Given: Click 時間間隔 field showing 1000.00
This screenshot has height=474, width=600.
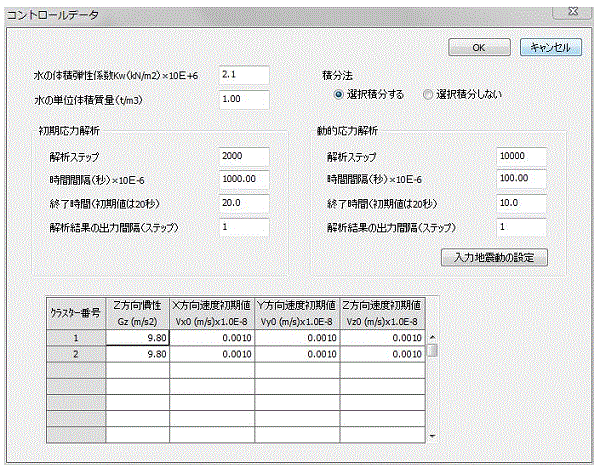Looking at the screenshot, I should 244,180.
